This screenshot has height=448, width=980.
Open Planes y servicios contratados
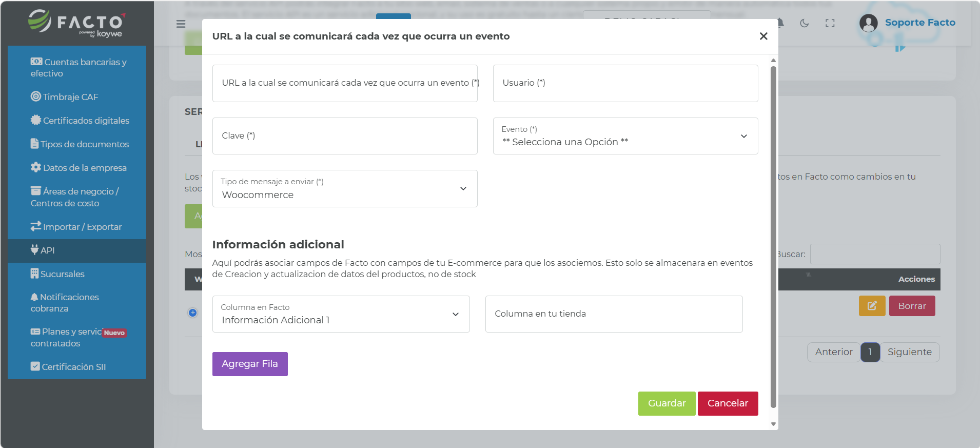[77, 337]
